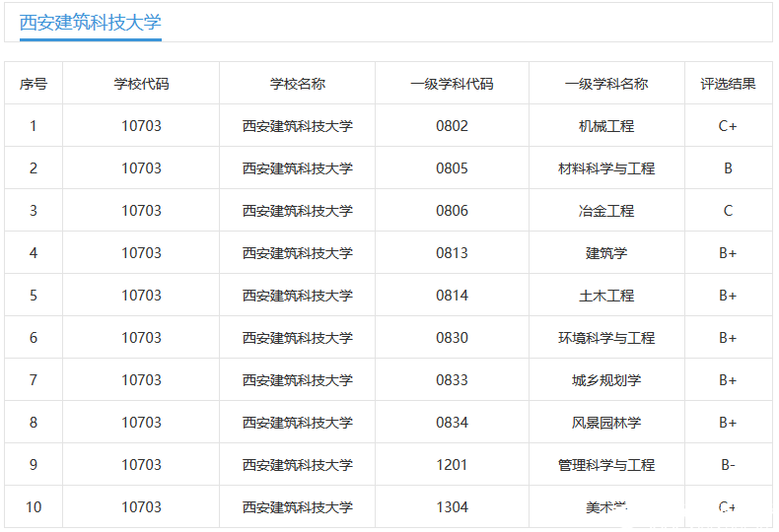Click school name 西安建筑科技大学 in row 5
Screen dimensions: 779x532
297,296
